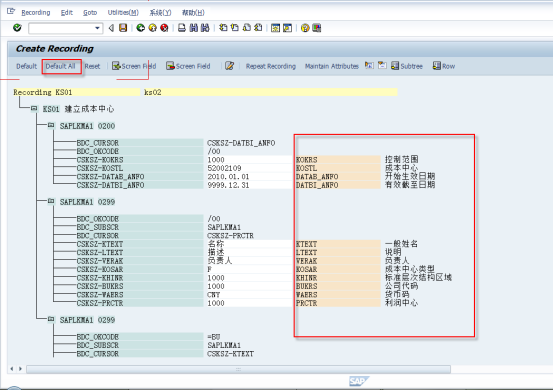The image size is (553, 390).
Task: Click value 2010.01.01
Action: 228,177
